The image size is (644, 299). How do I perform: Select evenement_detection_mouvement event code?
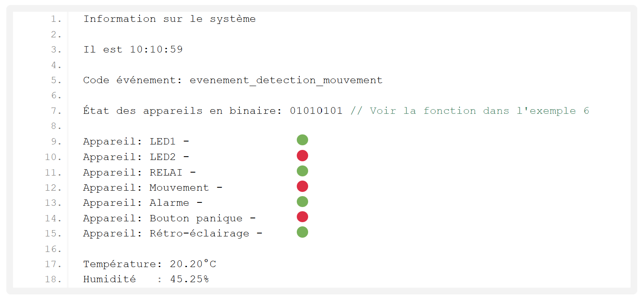click(286, 80)
